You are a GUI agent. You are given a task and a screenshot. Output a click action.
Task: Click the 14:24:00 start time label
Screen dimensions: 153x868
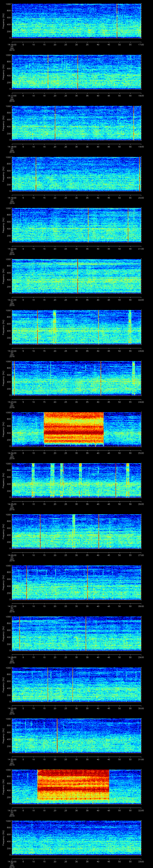tap(12, 453)
